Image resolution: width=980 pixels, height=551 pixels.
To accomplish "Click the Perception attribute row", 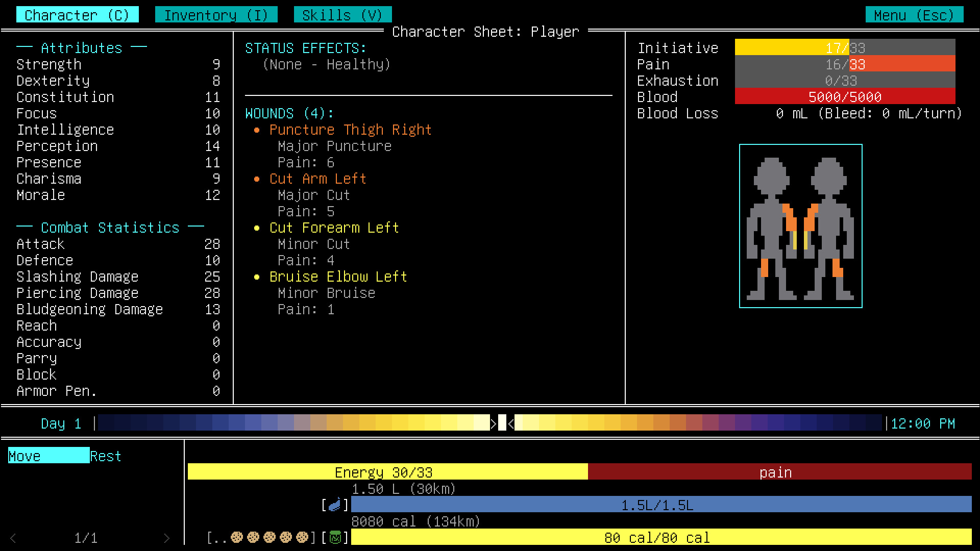I will [118, 146].
